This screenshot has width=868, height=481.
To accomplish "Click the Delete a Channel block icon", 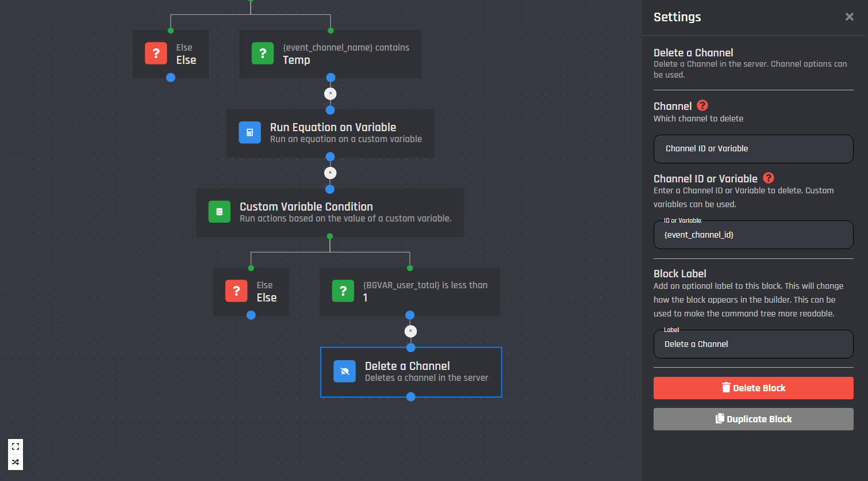I will (344, 371).
